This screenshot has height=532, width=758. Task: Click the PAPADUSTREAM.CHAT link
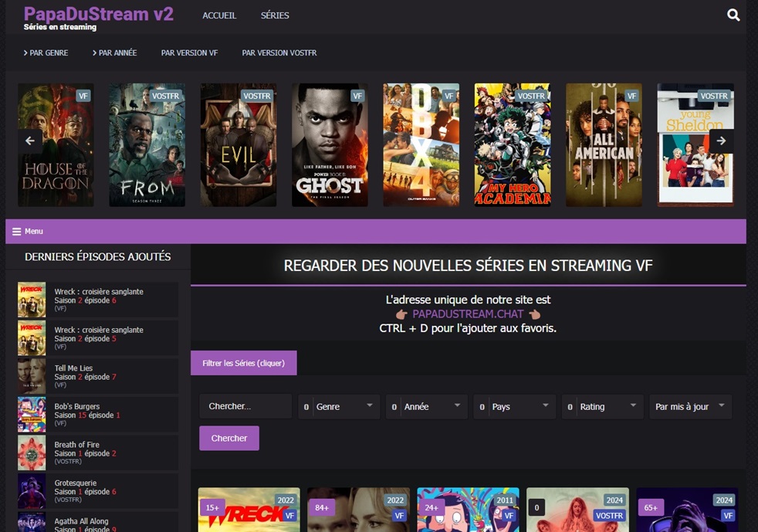point(468,314)
